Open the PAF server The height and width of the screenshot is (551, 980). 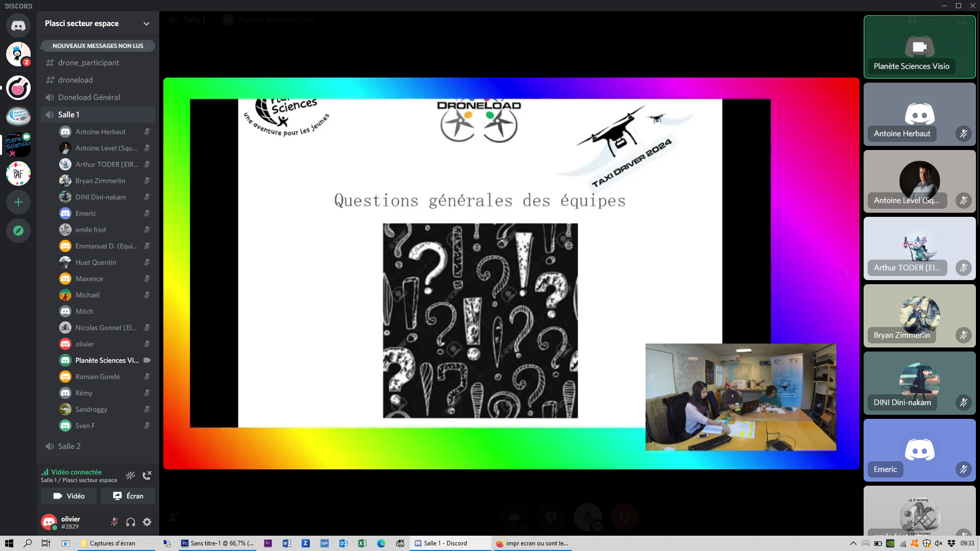[18, 173]
